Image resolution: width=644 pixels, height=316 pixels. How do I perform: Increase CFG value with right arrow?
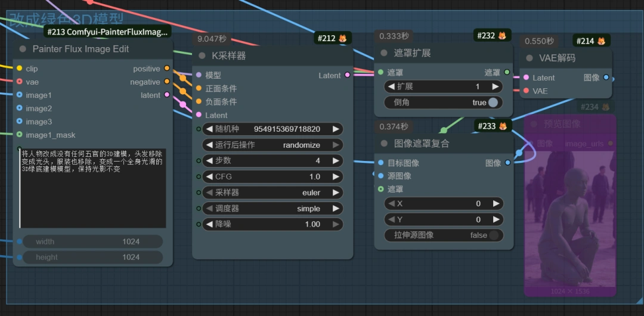(336, 176)
